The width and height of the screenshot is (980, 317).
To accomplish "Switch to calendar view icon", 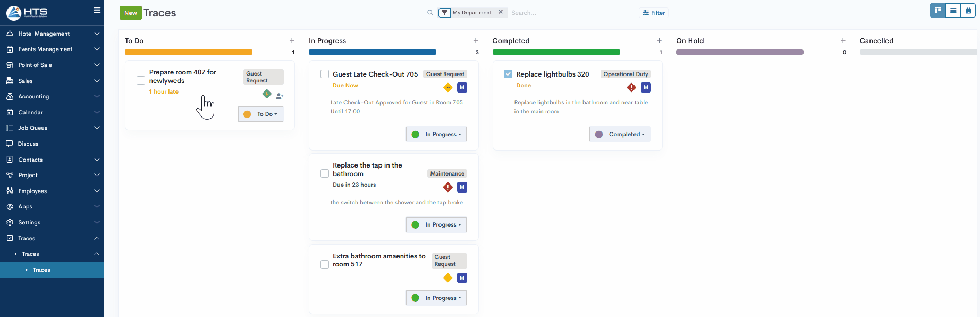I will 968,11.
